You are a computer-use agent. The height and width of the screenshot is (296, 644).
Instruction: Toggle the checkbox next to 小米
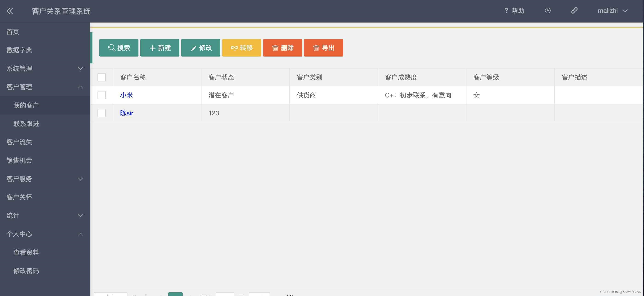[x=101, y=95]
